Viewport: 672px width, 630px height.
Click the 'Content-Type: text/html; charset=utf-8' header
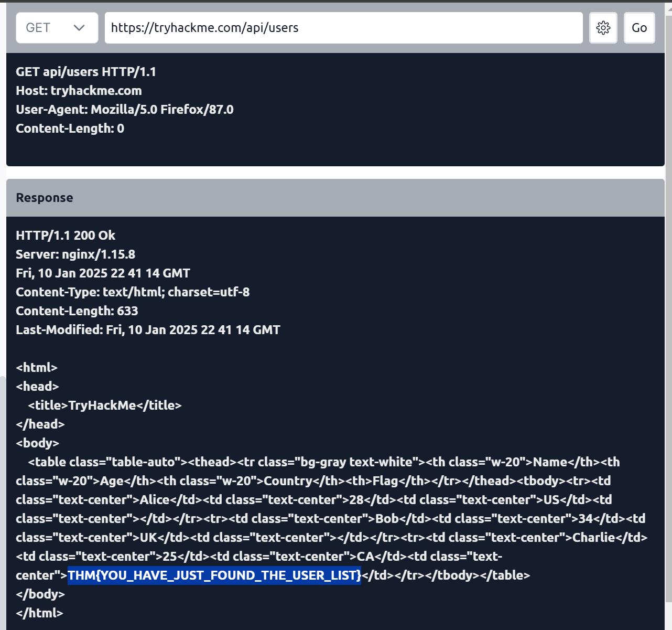[133, 292]
